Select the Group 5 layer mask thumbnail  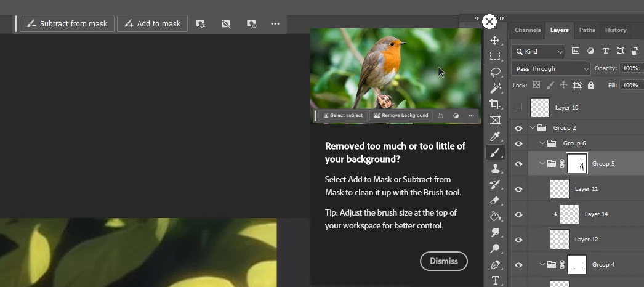coord(577,163)
